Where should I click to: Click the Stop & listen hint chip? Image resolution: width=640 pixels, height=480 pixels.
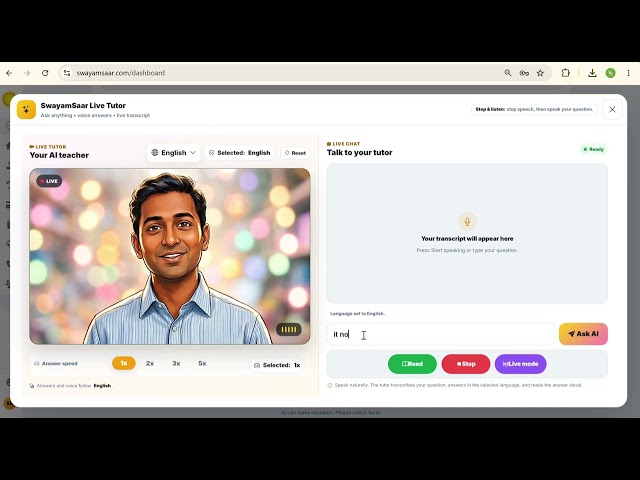pyautogui.click(x=534, y=109)
